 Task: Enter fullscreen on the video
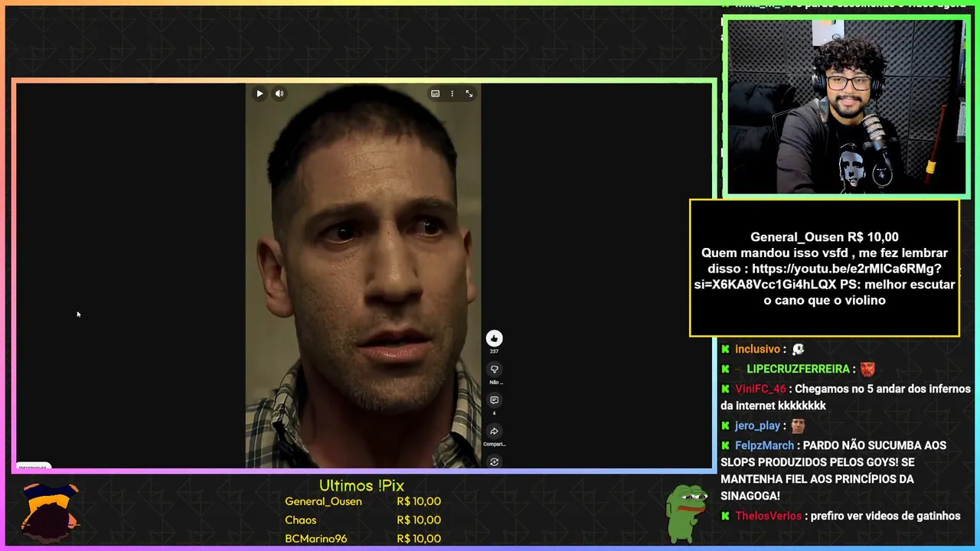(469, 93)
